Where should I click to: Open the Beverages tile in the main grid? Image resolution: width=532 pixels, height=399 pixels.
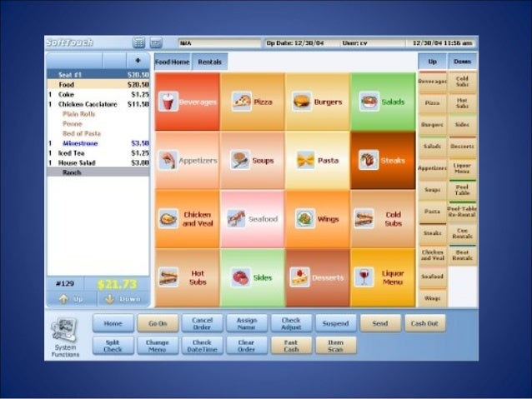[x=188, y=102]
